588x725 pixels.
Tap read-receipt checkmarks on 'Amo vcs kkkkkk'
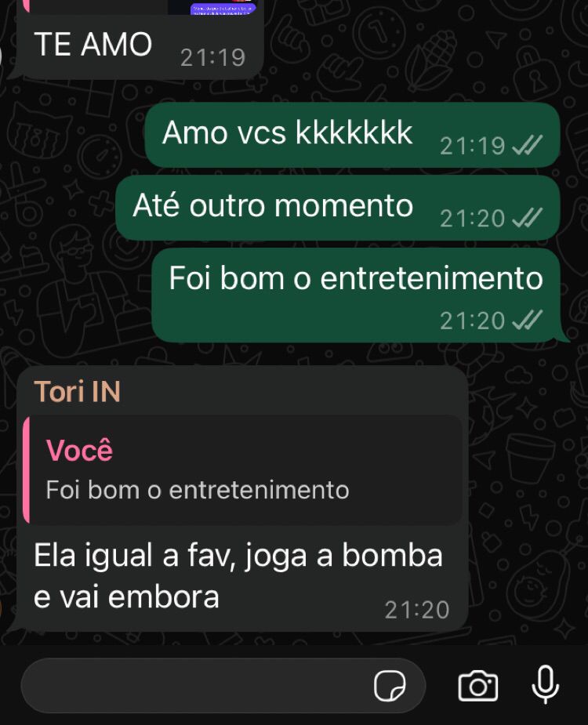click(527, 146)
